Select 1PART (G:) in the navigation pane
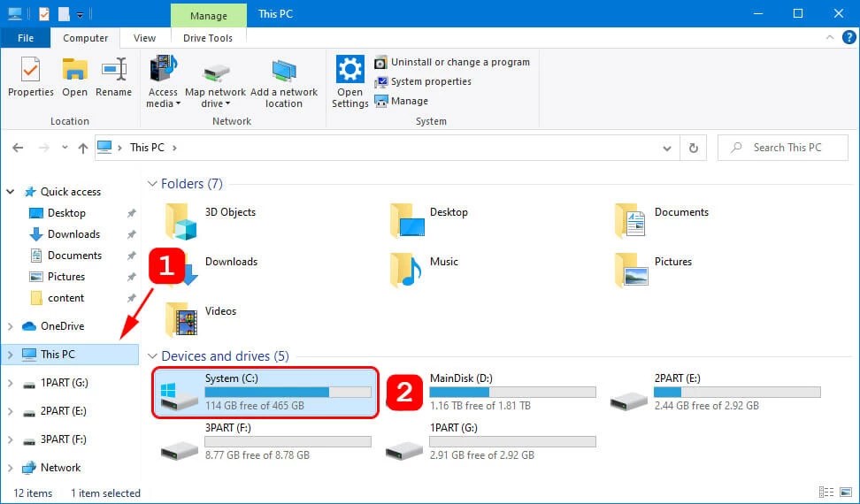The width and height of the screenshot is (860, 504). [65, 383]
